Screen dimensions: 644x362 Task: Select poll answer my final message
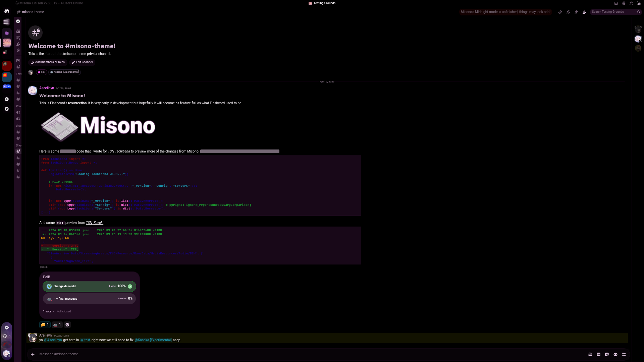pos(89,299)
